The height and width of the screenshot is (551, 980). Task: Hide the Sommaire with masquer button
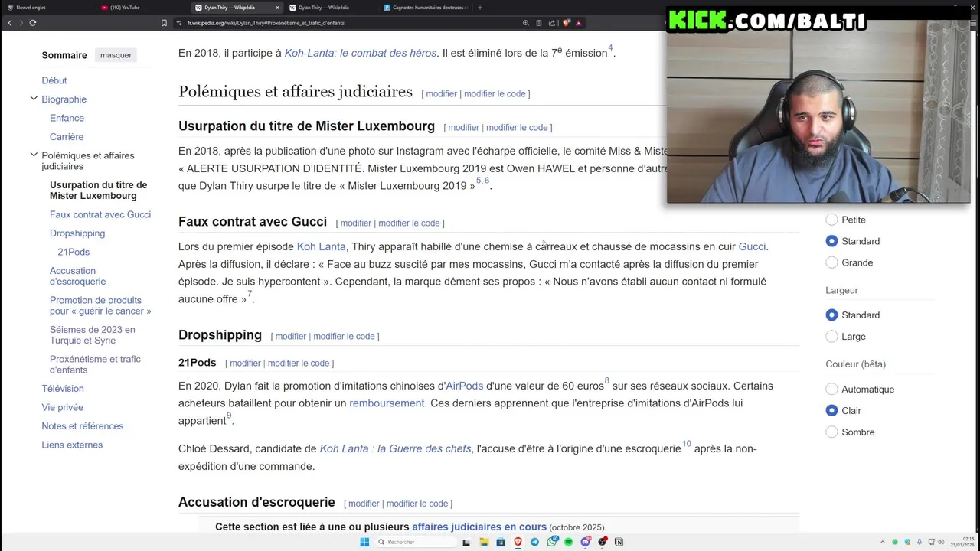coord(116,55)
